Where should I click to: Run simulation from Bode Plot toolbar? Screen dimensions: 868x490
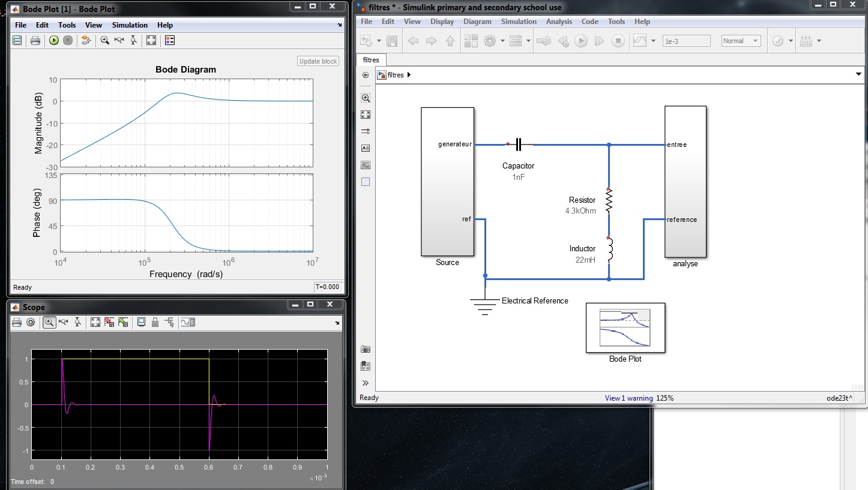pos(54,40)
